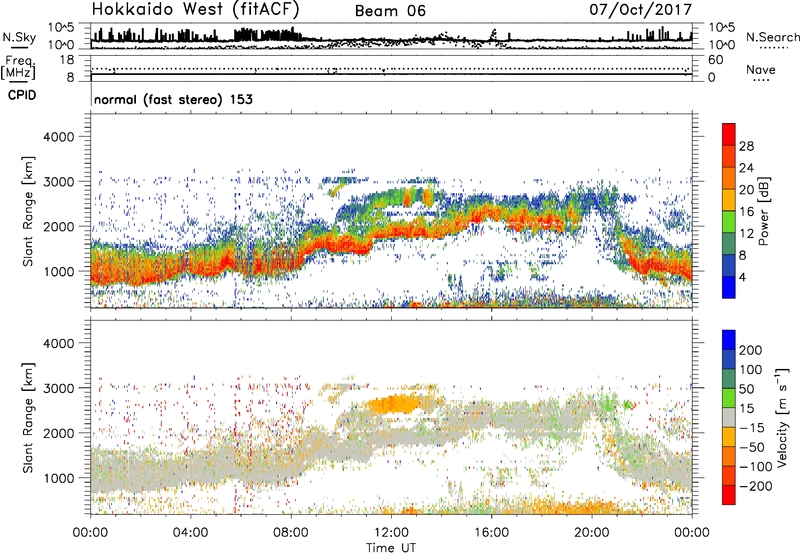
Task: Click the date '07/Oct/2017'
Action: (641, 10)
